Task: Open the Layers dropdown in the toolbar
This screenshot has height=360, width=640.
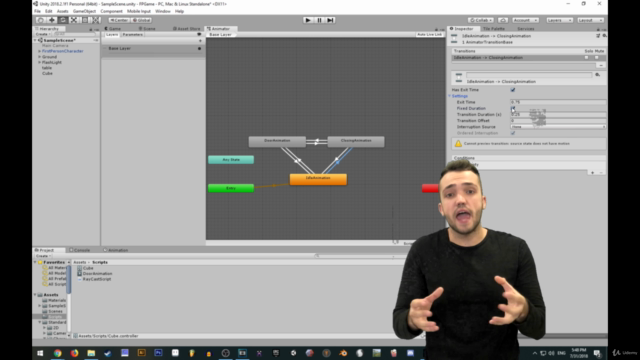Action: pos(559,20)
